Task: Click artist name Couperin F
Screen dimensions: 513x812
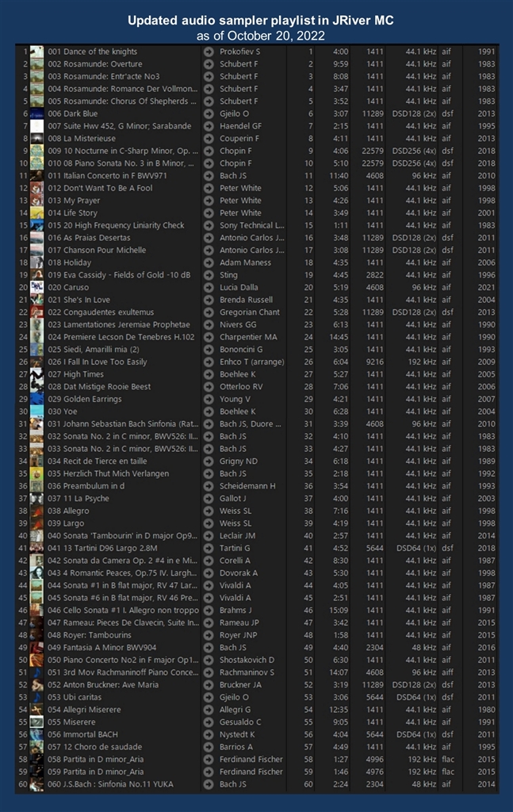Action: 239,139
